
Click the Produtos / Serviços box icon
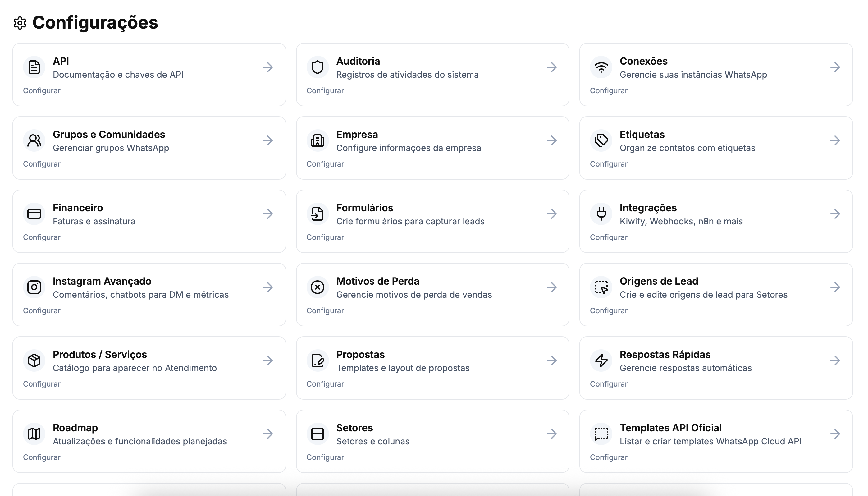[34, 360]
